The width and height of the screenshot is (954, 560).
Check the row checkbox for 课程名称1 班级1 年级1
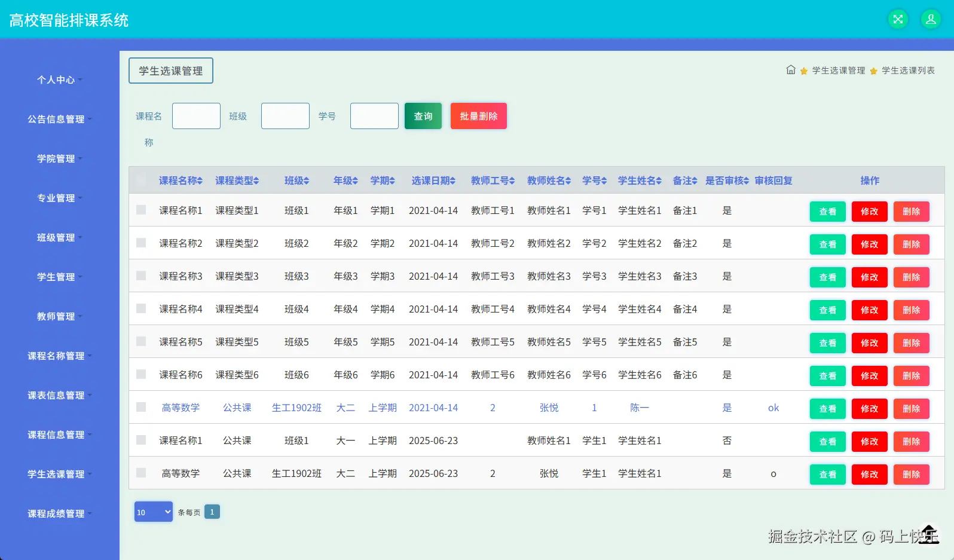[x=141, y=210]
